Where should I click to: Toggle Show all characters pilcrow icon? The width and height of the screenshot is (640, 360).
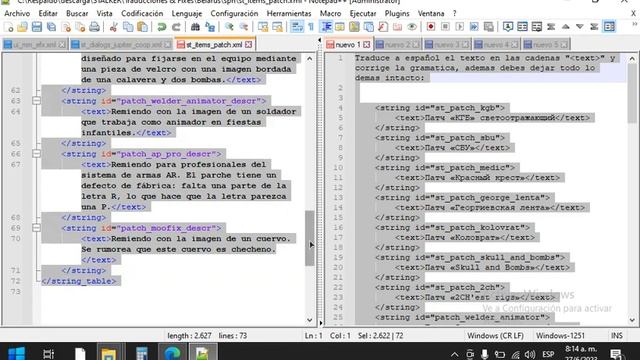click(311, 27)
